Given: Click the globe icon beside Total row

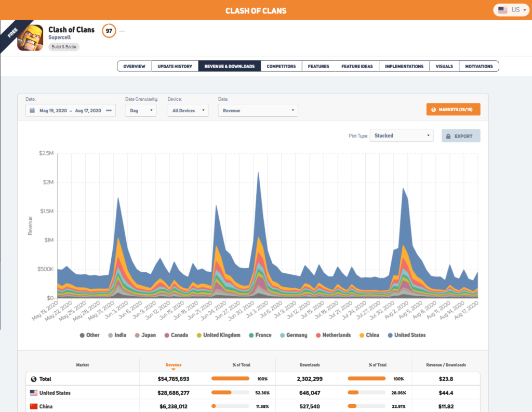Looking at the screenshot, I should pos(34,379).
